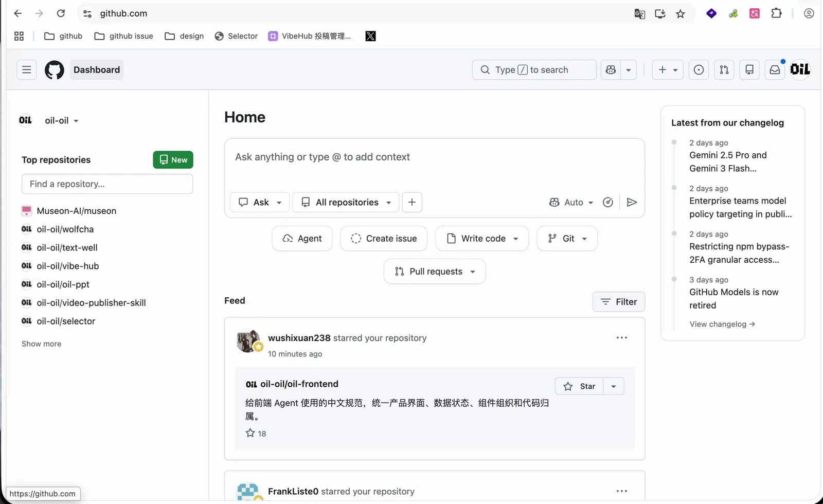Open GitHub Models is now retired entry

point(733,298)
